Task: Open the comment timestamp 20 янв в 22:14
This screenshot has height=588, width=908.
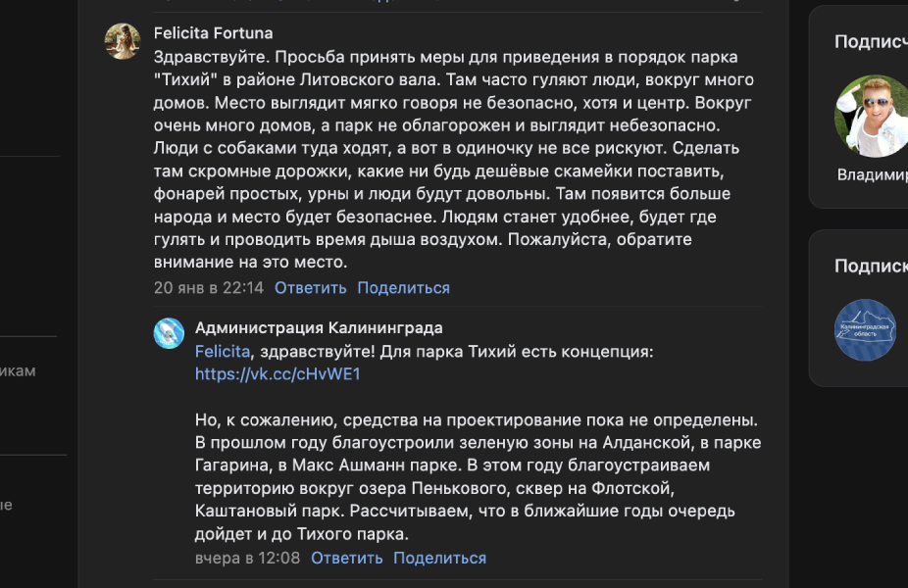Action: [210, 287]
